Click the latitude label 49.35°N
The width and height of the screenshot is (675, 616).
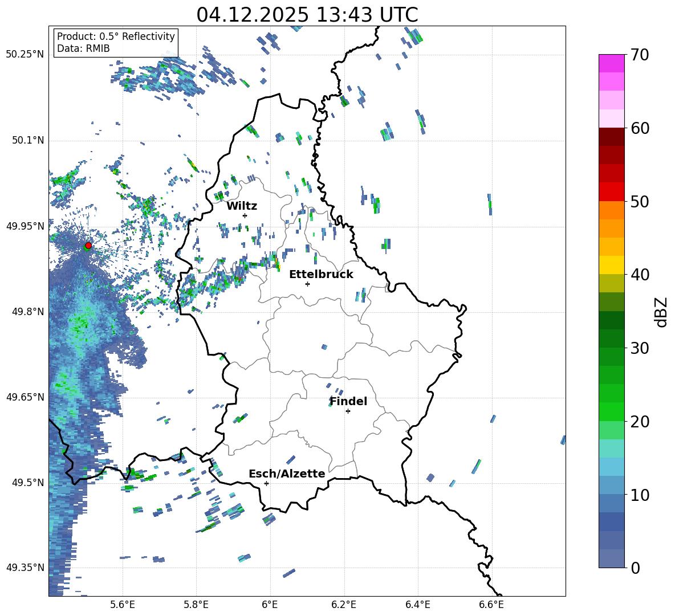coord(25,568)
